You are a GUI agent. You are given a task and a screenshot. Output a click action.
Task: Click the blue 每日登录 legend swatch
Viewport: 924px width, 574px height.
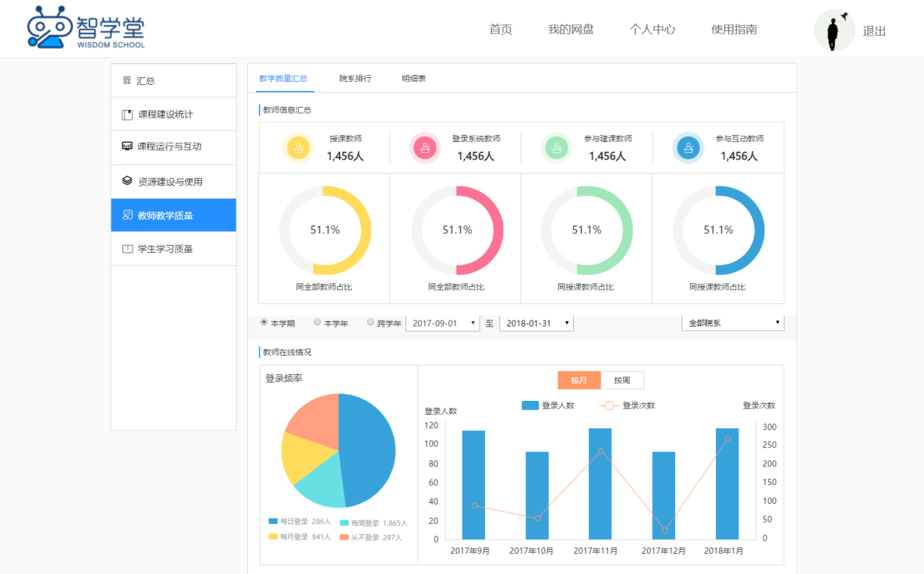[273, 521]
